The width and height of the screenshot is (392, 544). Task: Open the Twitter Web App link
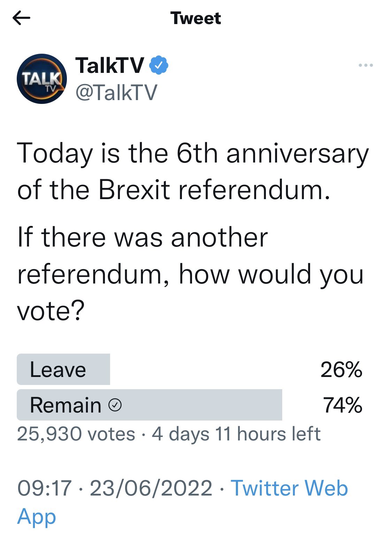(x=183, y=502)
